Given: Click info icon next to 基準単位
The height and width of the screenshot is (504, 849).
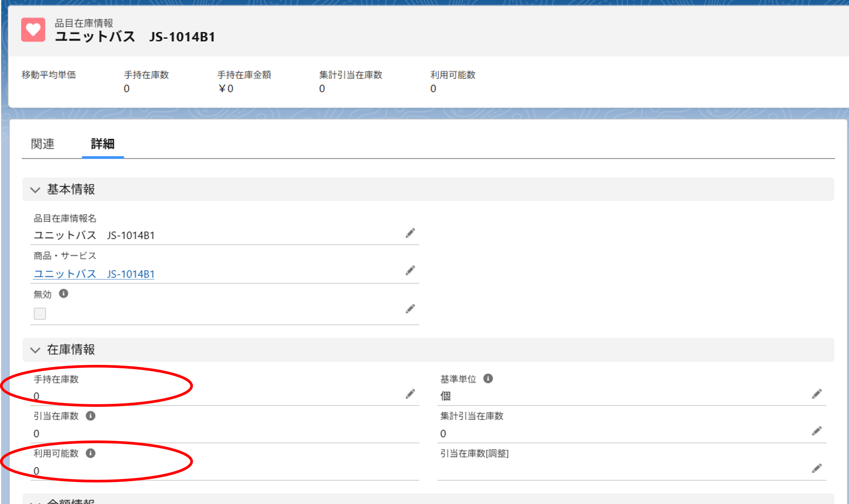Looking at the screenshot, I should tap(488, 378).
